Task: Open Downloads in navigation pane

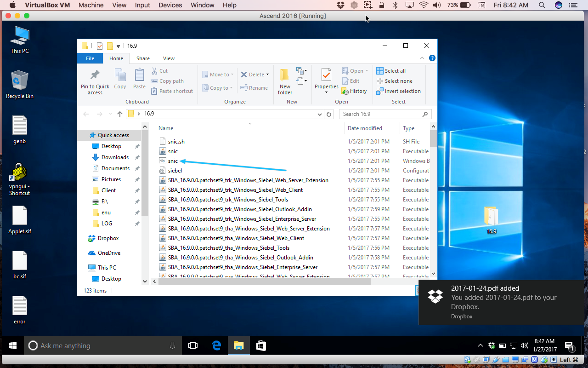Action: 115,157
